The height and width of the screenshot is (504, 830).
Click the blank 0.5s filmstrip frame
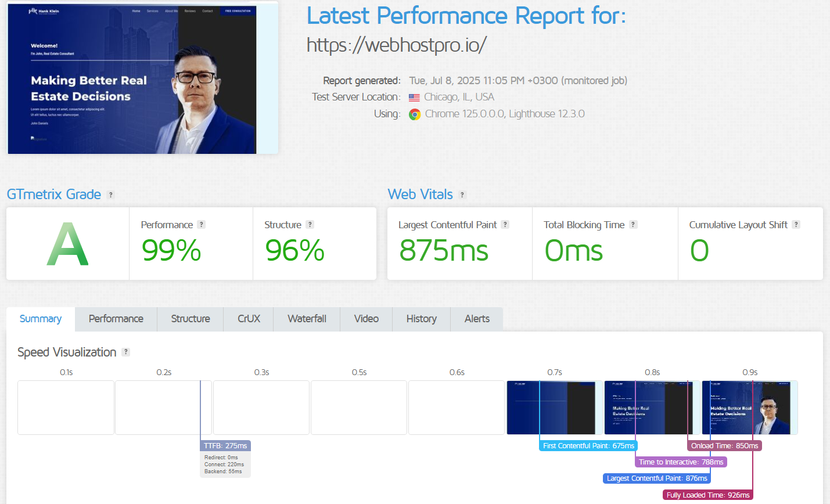tap(359, 408)
